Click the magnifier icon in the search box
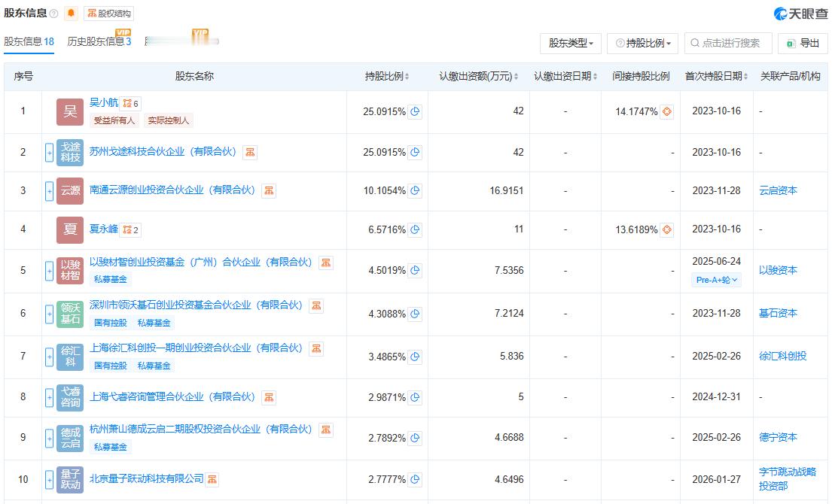Screen dimensions: 832x504 pyautogui.click(x=693, y=43)
